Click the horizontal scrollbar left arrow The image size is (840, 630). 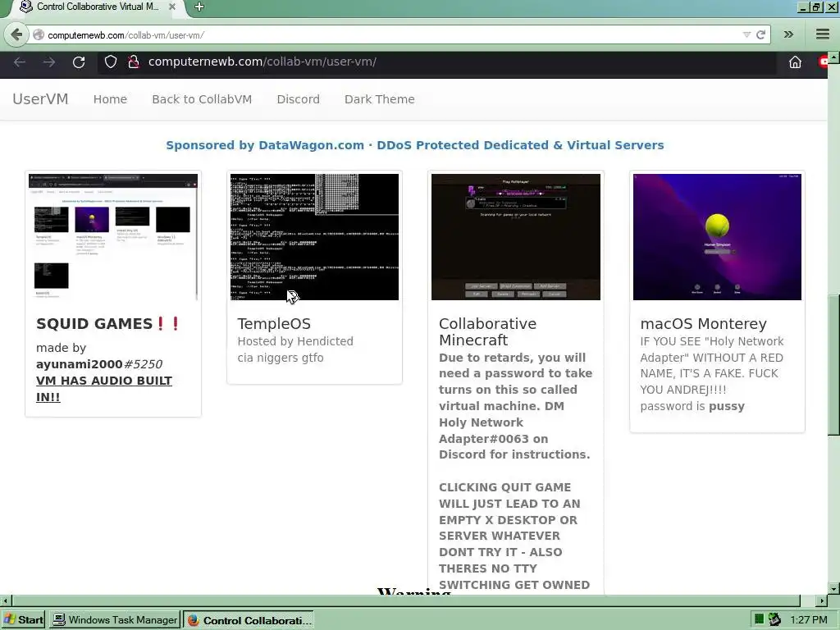coord(6,600)
